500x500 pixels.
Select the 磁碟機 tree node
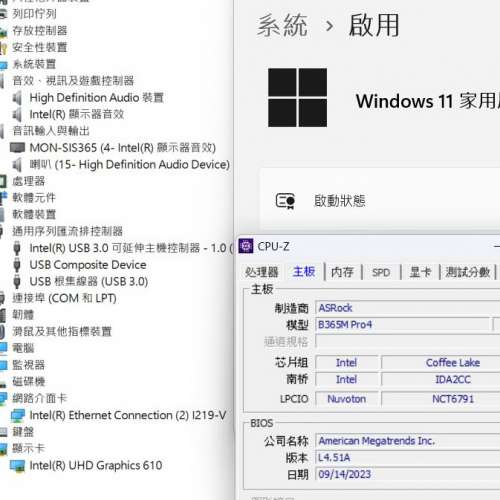[29, 382]
